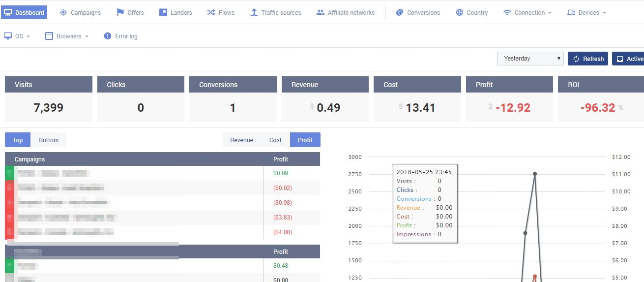This screenshot has height=282, width=644.
Task: Click the Country globe icon
Action: pyautogui.click(x=459, y=12)
